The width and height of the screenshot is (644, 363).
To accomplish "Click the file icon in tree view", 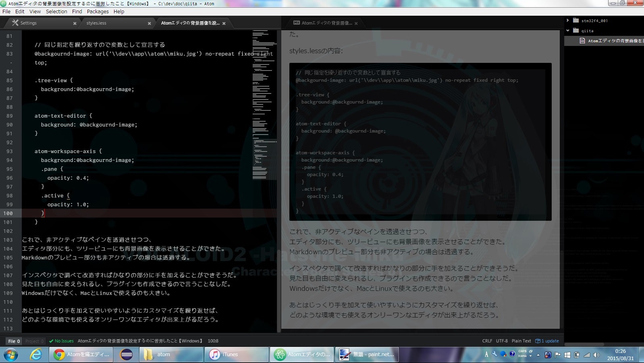I will [582, 41].
